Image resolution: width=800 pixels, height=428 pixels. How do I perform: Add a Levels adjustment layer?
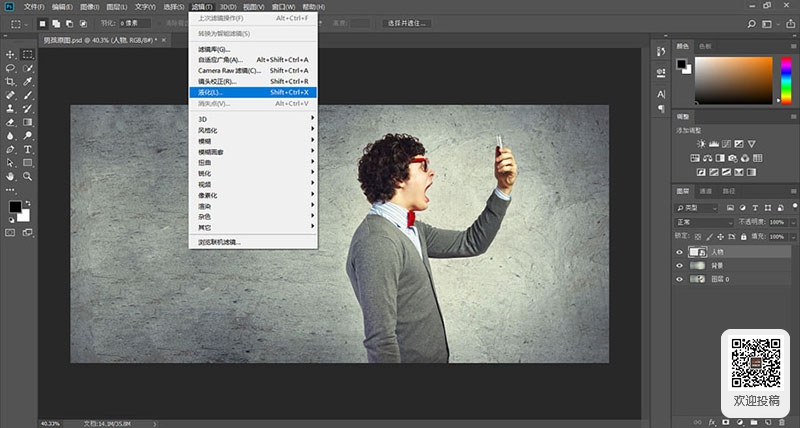coord(714,144)
